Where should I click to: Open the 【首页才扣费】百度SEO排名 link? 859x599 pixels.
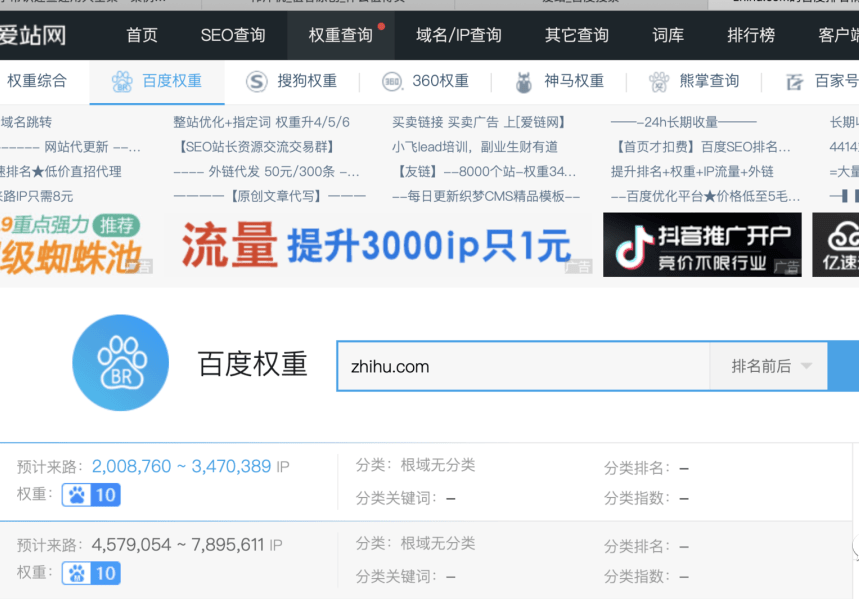point(701,147)
